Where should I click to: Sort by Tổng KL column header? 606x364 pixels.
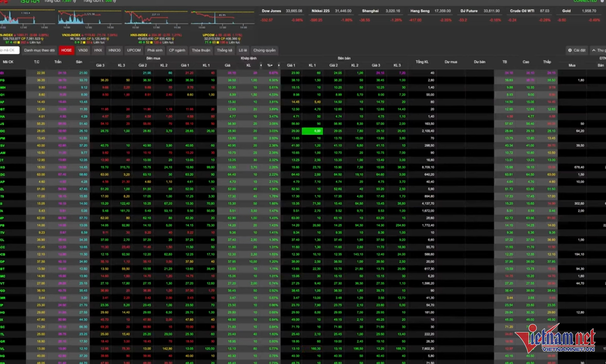422,62
